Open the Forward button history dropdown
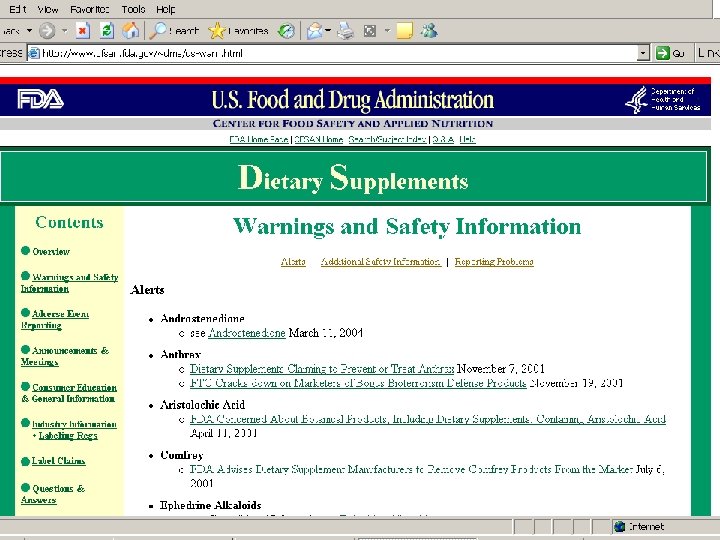Viewport: 720px width, 540px height. click(x=64, y=31)
